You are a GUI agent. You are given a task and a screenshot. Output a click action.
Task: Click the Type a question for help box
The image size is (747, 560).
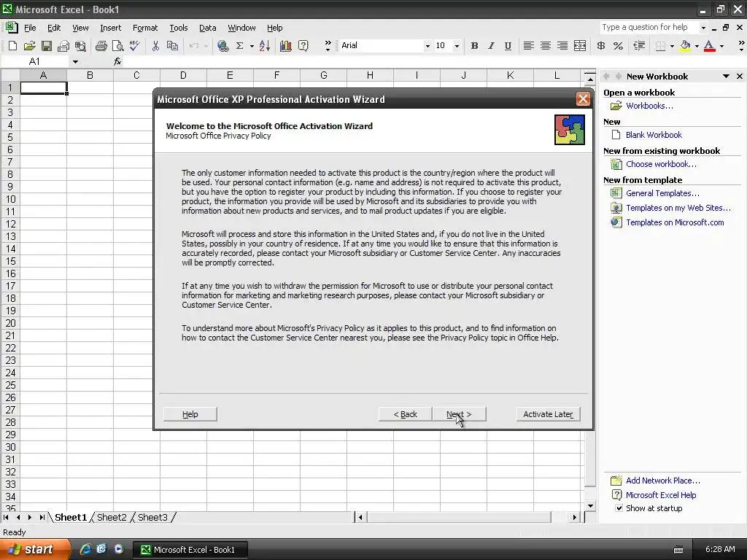[x=649, y=27]
